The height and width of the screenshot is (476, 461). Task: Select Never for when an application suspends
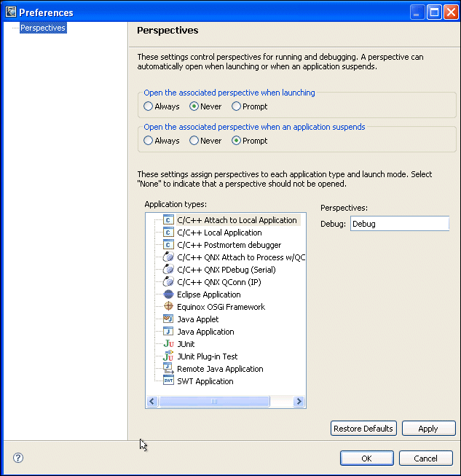(194, 141)
